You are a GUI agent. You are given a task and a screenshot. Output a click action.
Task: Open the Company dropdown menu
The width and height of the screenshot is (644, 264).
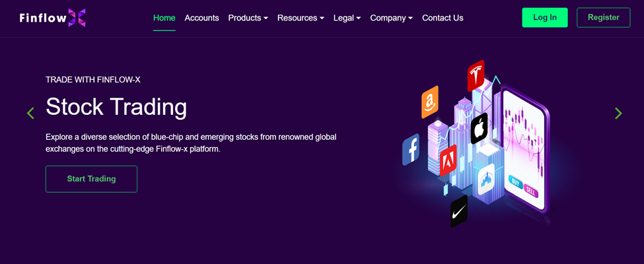[392, 18]
